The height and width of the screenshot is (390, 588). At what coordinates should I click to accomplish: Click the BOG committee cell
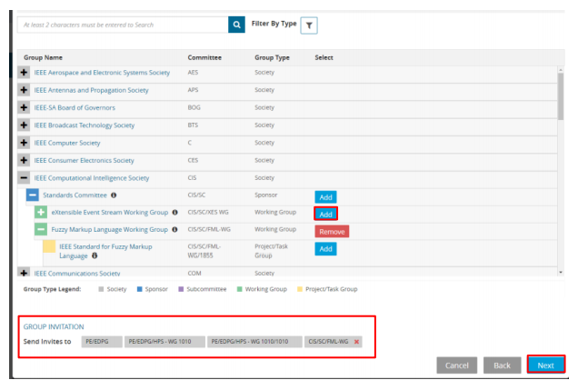(x=194, y=107)
